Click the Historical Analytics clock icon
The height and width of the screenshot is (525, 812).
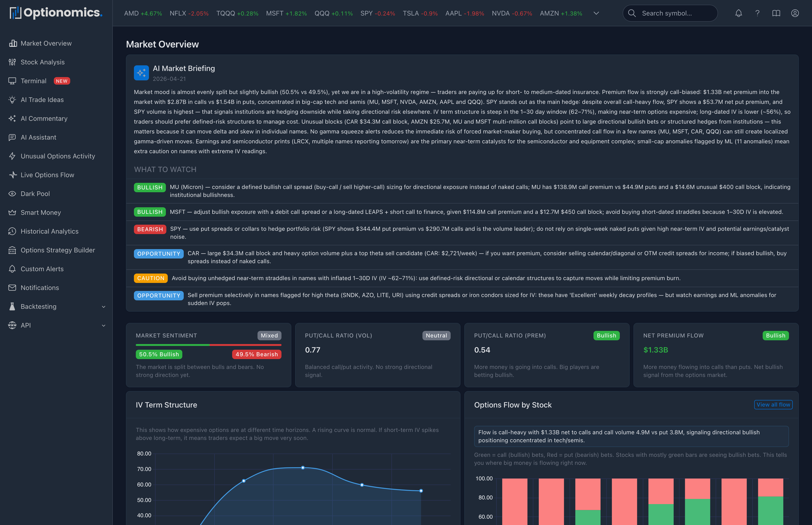(13, 231)
